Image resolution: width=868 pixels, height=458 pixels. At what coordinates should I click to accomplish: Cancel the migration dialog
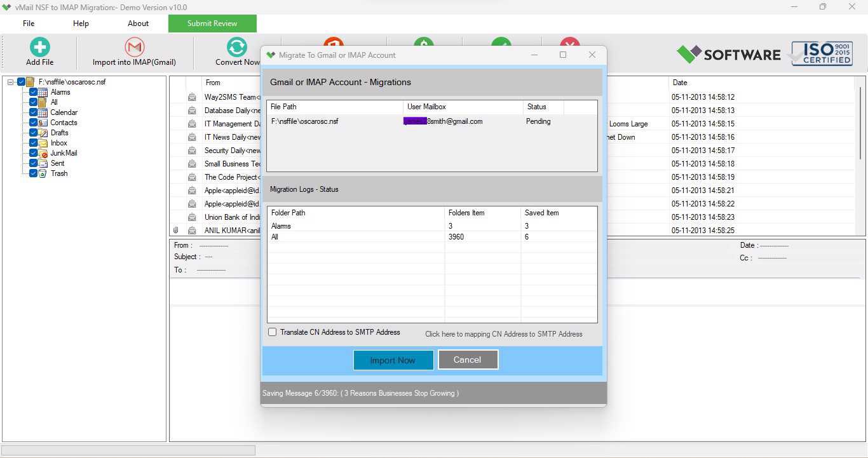click(468, 360)
